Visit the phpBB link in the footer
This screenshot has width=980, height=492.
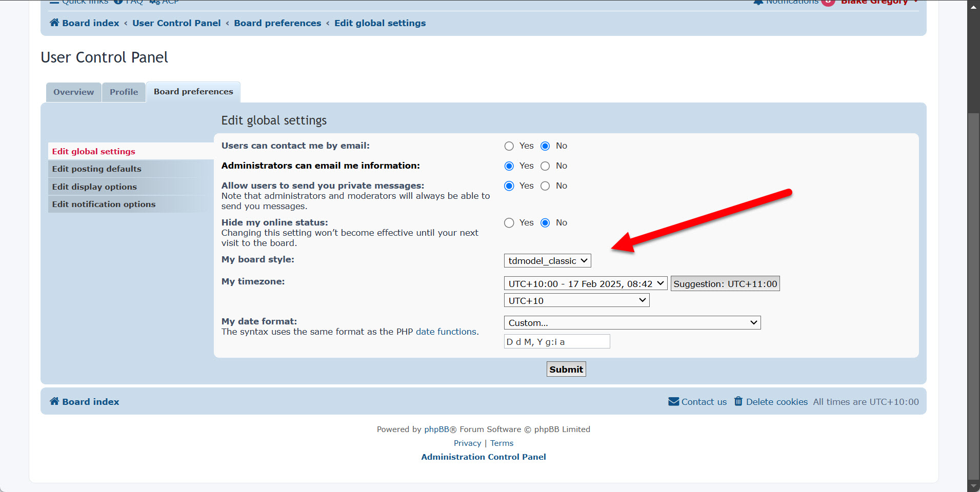tap(436, 429)
